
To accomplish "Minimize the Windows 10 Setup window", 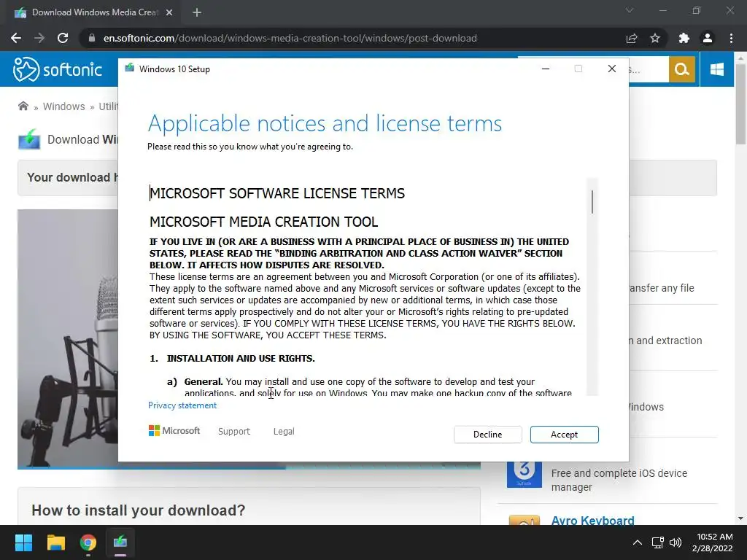I will coord(546,69).
